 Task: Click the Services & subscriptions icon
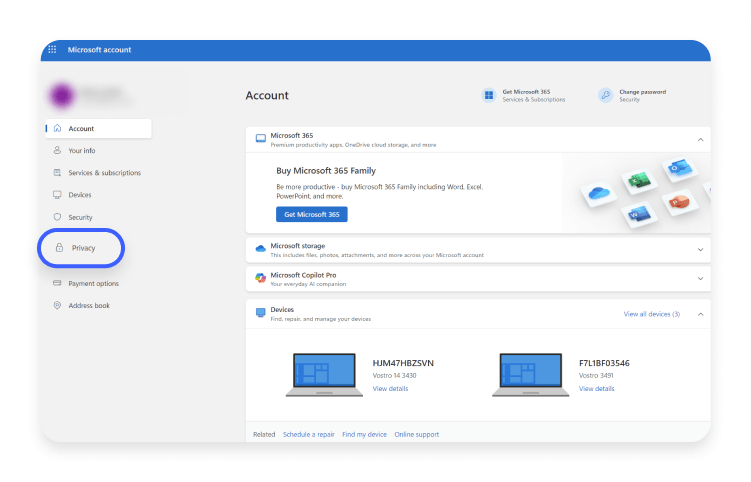pyautogui.click(x=57, y=172)
